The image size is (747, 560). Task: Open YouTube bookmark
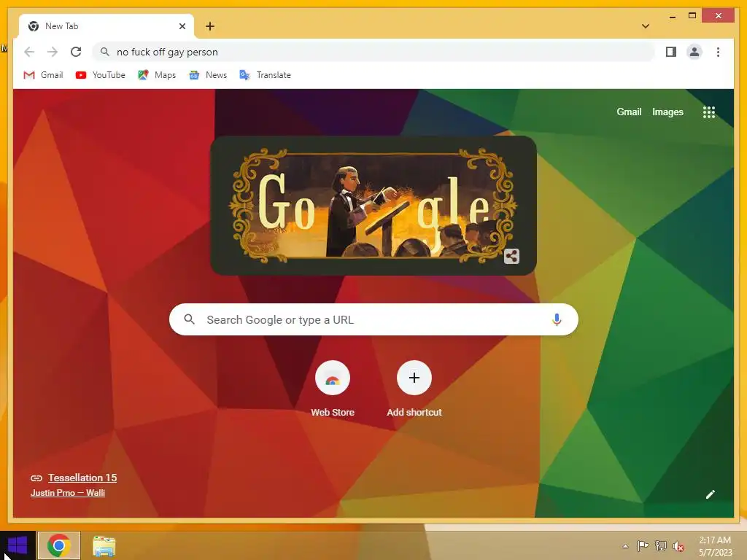point(101,75)
